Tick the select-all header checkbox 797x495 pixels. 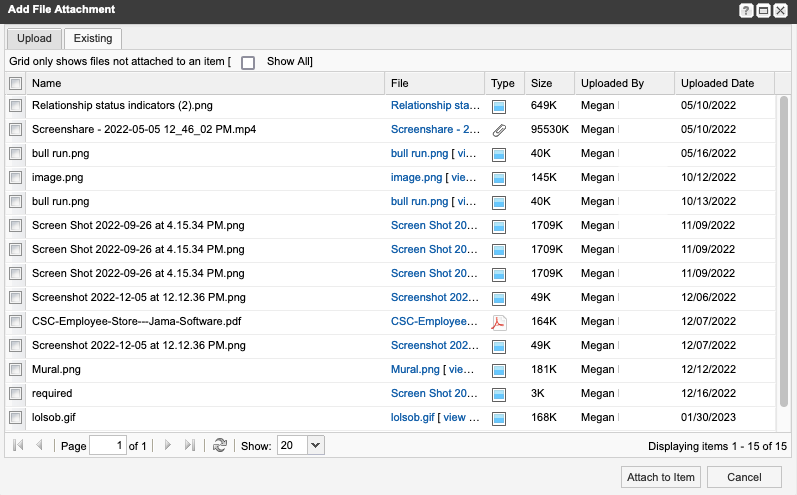click(x=15, y=84)
